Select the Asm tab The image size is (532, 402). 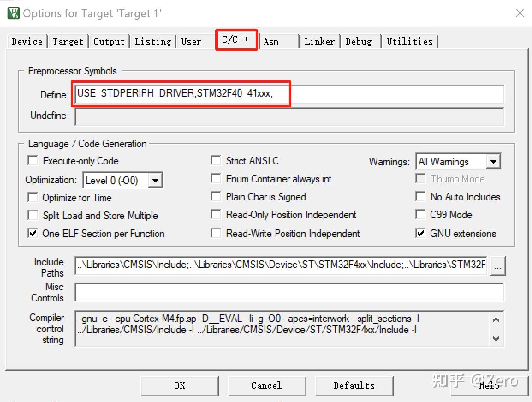coord(271,41)
